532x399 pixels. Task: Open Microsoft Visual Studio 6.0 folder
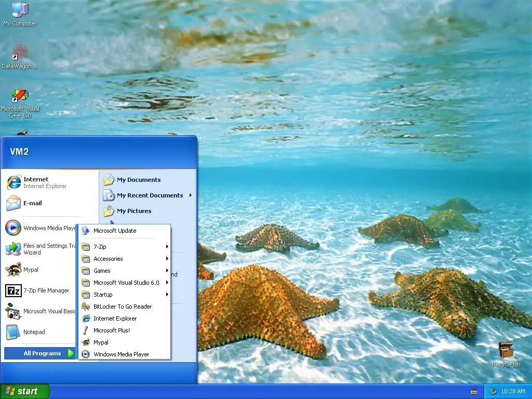point(125,282)
